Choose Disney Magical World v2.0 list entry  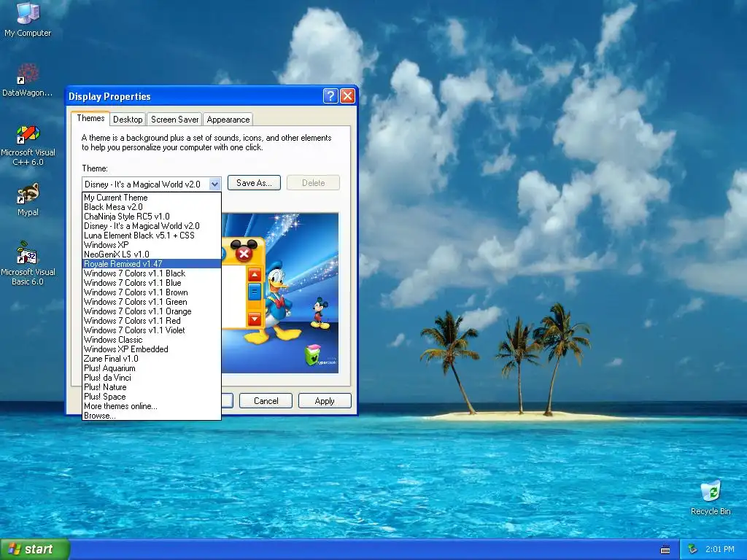[x=152, y=226]
